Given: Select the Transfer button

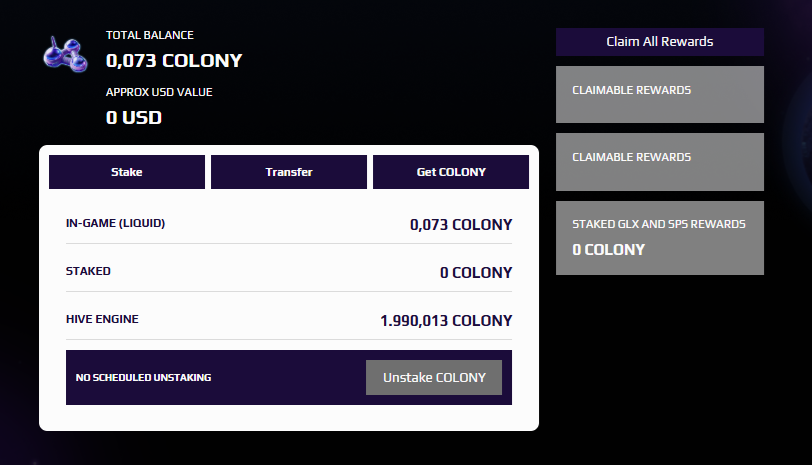Looking at the screenshot, I should pyautogui.click(x=289, y=172).
